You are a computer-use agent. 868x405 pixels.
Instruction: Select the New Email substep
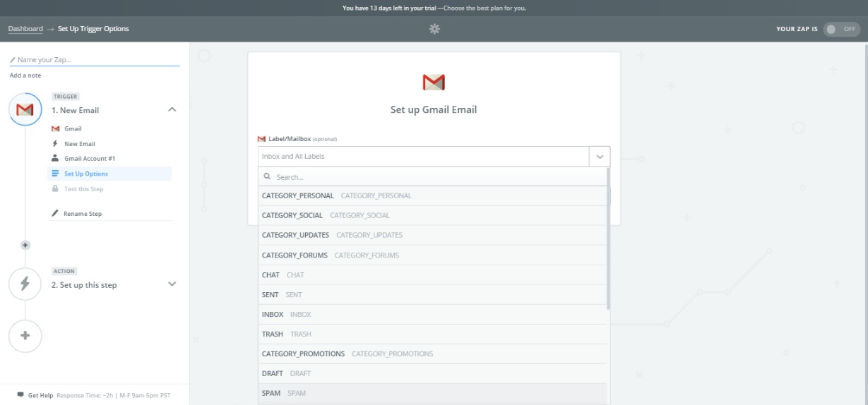pyautogui.click(x=80, y=143)
